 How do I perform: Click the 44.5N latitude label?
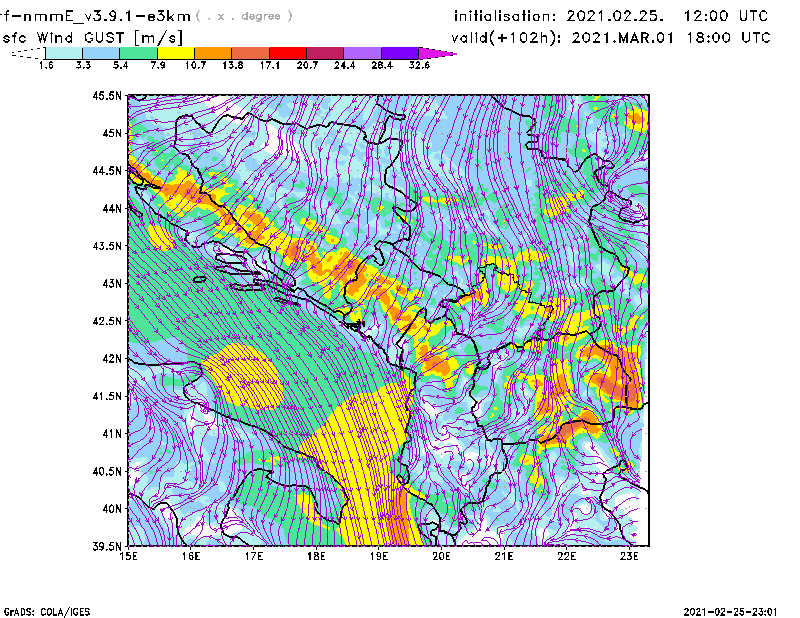(x=107, y=170)
